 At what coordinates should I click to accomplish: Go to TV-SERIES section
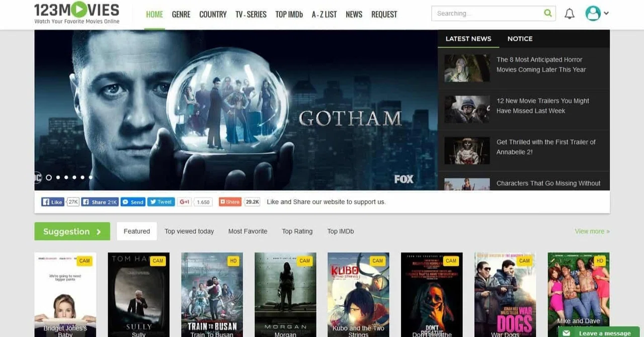[251, 14]
